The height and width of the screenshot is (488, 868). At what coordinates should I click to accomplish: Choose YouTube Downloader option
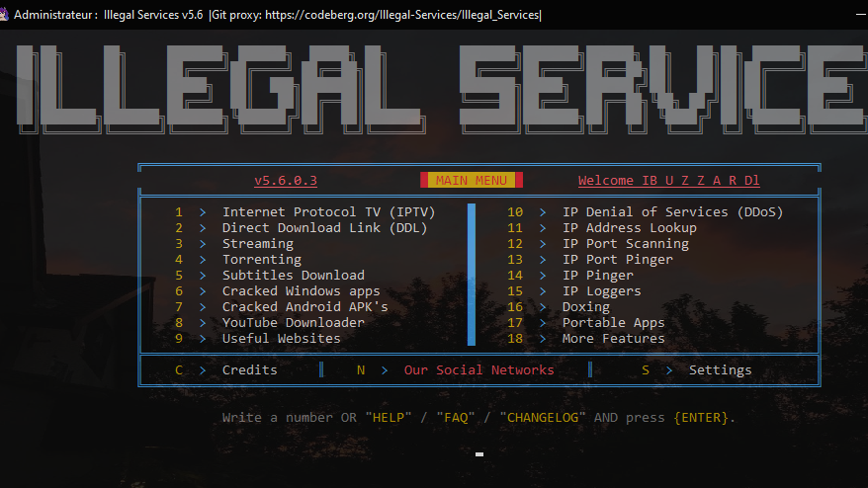pos(294,323)
